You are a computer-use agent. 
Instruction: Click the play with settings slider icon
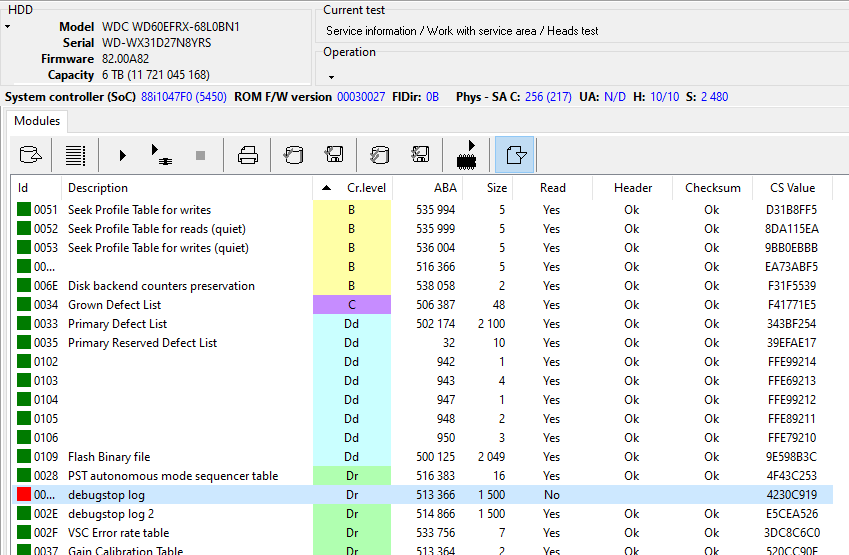pyautogui.click(x=161, y=155)
